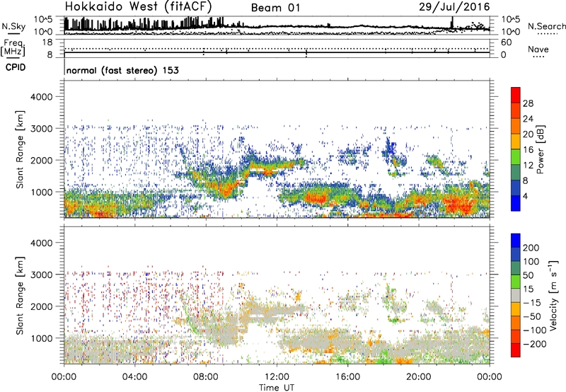Click the 04:00 time tick label
Viewport: 566px width, 392px height.
(134, 377)
